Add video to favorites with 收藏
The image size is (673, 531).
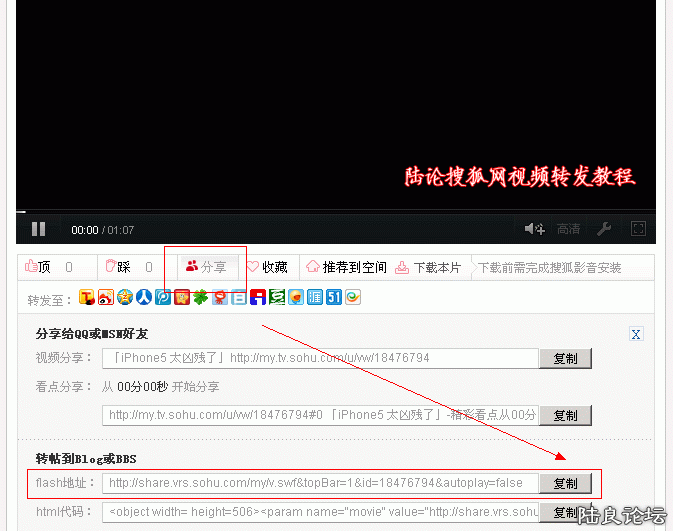click(x=267, y=267)
